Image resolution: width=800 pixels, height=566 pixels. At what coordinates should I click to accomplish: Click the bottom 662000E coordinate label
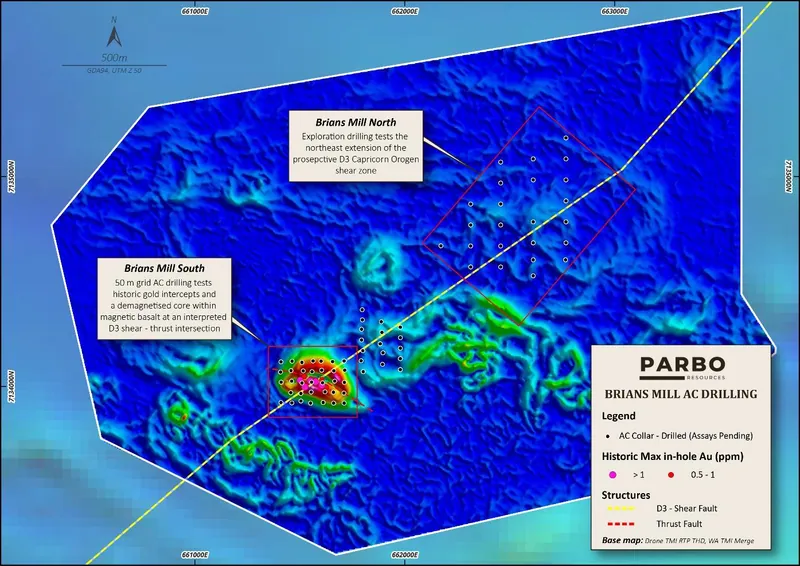[405, 555]
